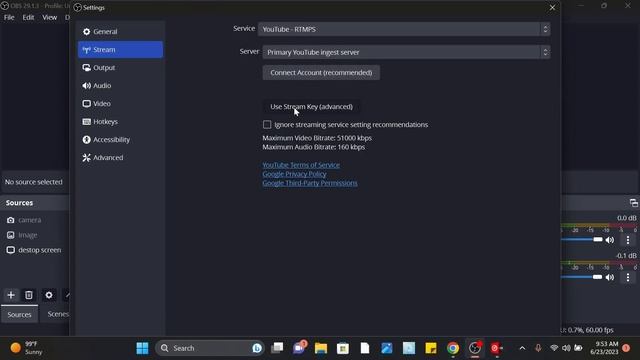Open Microsoft Teams chat on taskbar
This screenshot has width=640, height=360.
coord(299,348)
